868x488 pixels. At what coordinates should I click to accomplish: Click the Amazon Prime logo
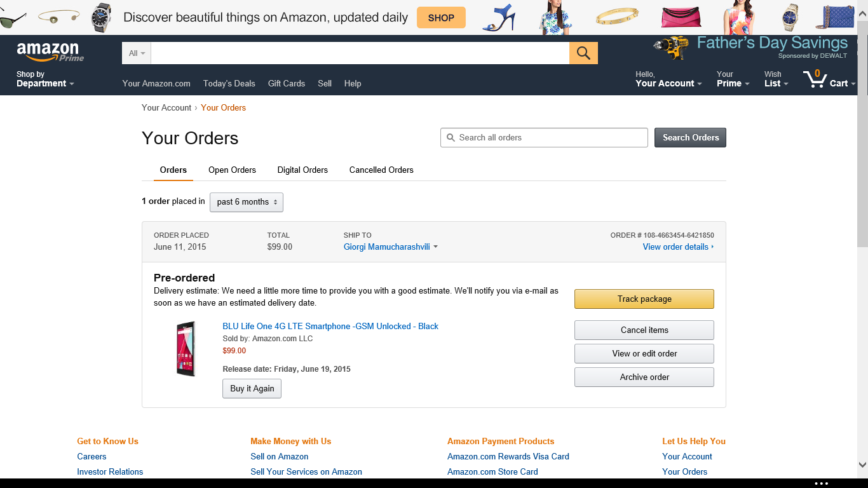50,52
